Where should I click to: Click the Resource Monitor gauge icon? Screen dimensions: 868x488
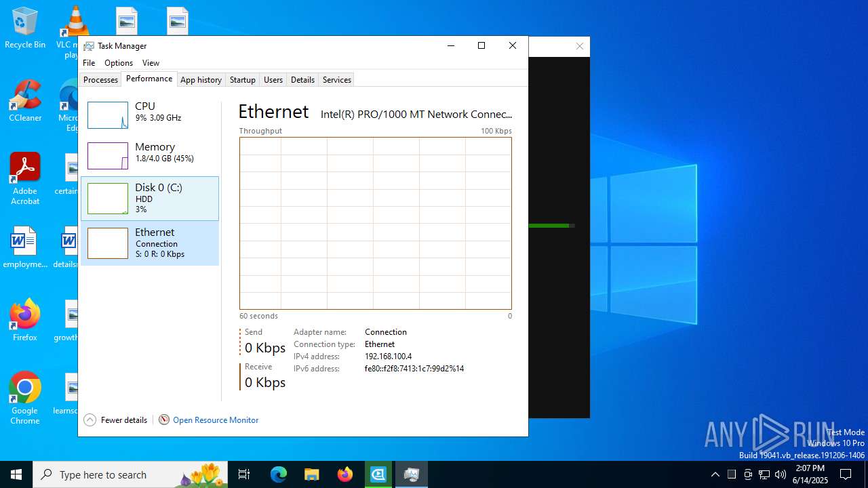click(164, 420)
